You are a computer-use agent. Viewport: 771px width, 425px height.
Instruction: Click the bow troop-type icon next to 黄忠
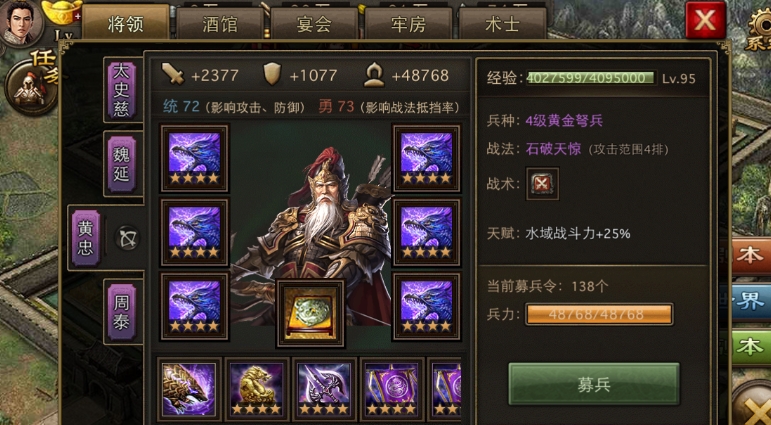(127, 238)
